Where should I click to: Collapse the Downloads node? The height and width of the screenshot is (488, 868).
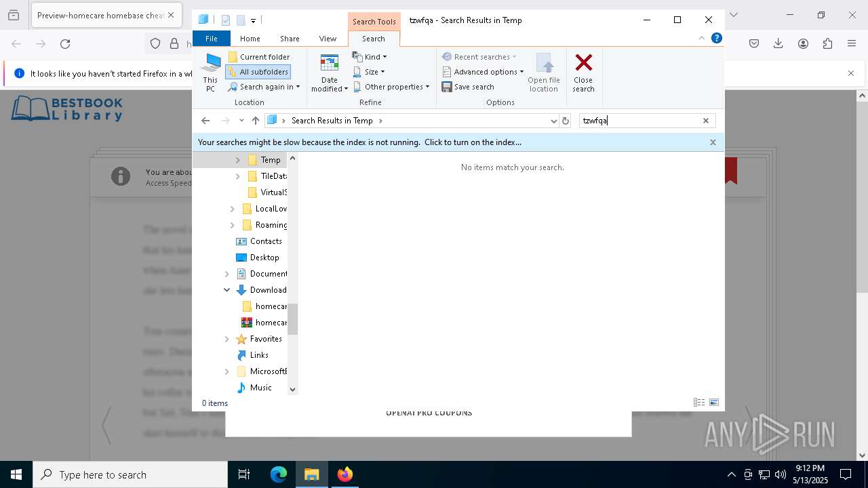pyautogui.click(x=226, y=290)
